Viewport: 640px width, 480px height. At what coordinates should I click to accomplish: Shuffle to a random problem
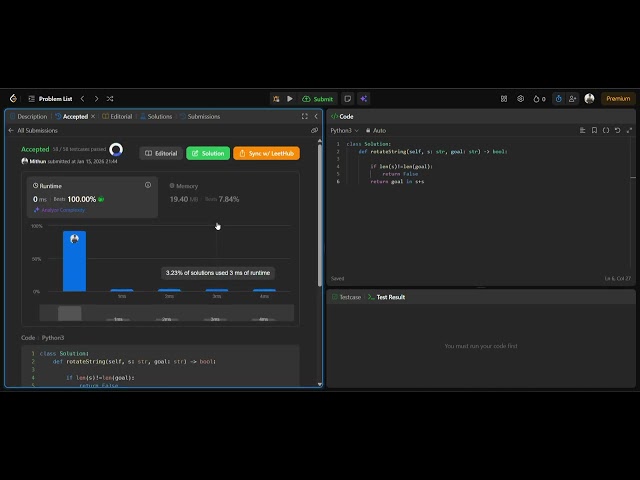110,99
